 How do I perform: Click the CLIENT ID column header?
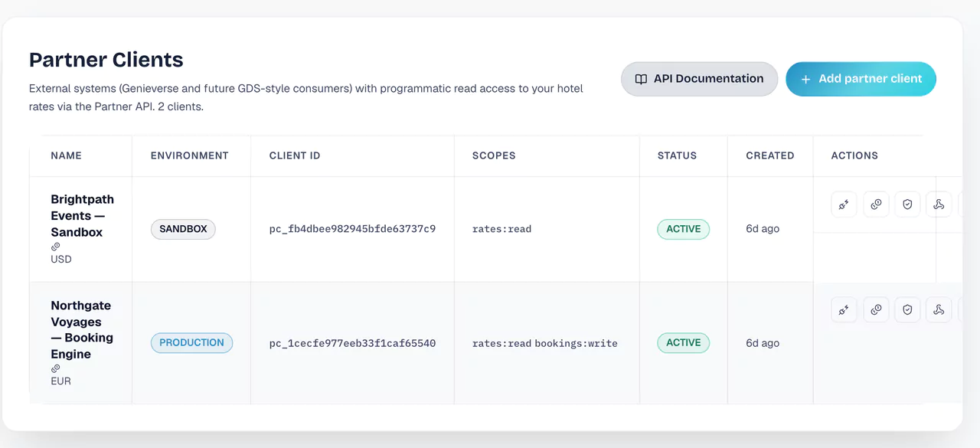click(x=295, y=155)
